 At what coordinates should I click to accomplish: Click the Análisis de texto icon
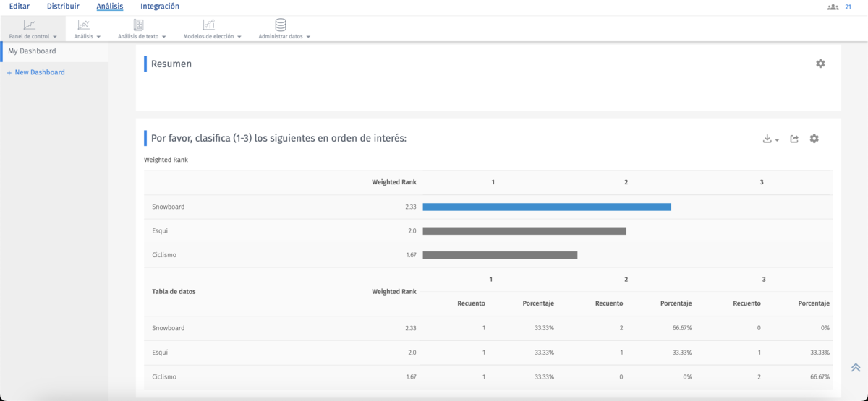[x=138, y=25]
